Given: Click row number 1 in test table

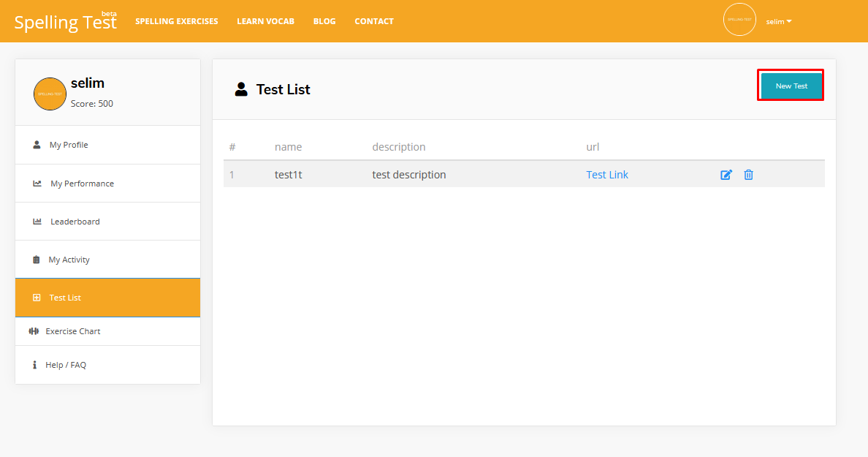Looking at the screenshot, I should [232, 175].
